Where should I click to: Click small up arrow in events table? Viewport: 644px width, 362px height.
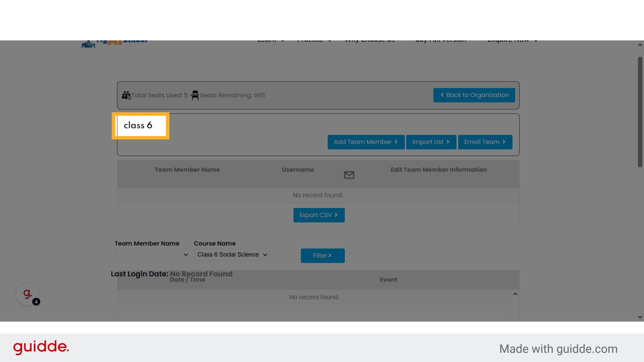[x=515, y=294]
